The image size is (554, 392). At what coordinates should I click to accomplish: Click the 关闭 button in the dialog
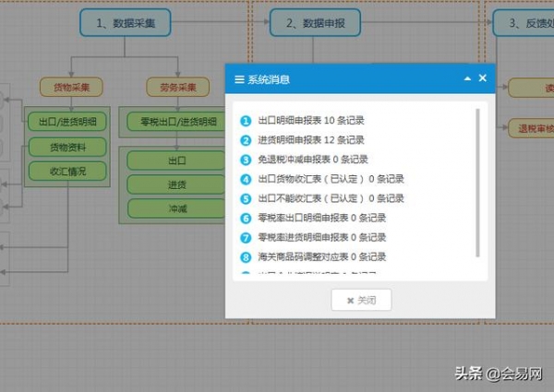pos(361,300)
